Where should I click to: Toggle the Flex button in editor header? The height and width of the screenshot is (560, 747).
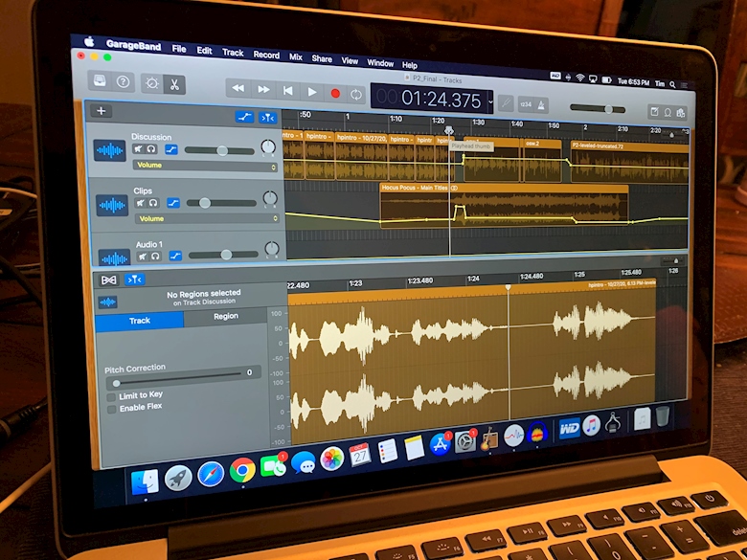click(x=108, y=280)
